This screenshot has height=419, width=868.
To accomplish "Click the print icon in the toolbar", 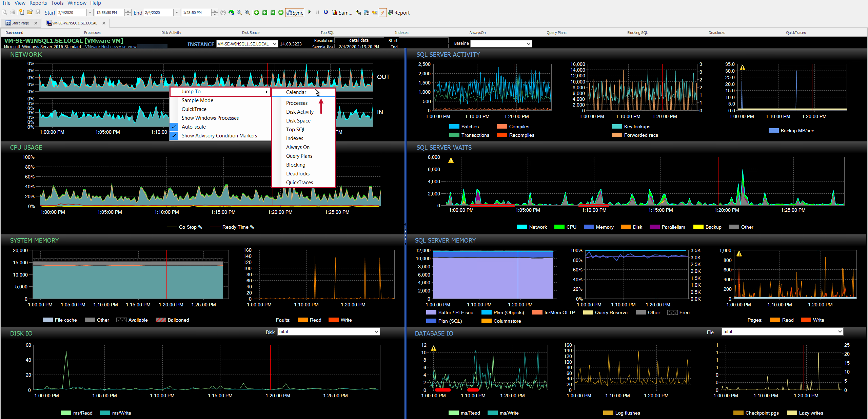I will [13, 12].
